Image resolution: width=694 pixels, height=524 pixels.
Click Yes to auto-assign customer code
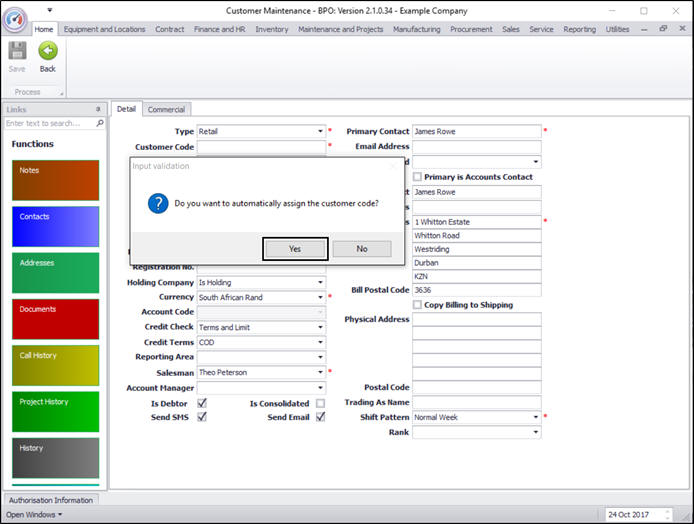tap(295, 249)
